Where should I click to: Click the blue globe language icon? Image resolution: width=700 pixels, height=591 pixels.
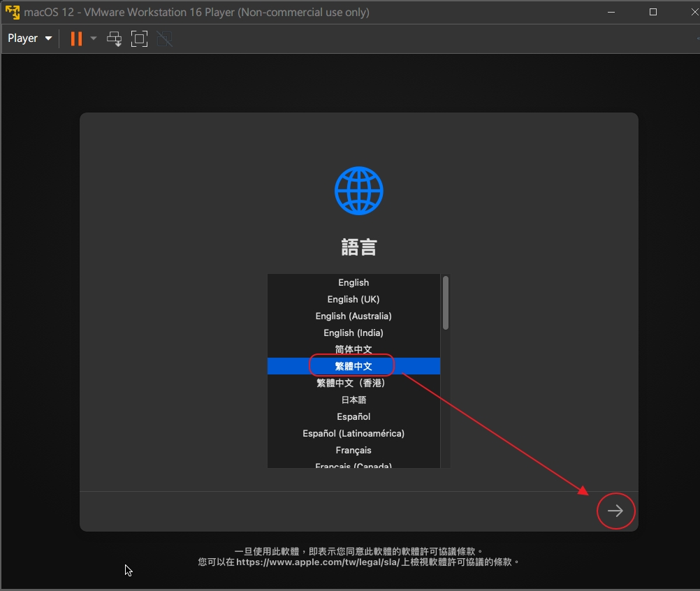[359, 191]
